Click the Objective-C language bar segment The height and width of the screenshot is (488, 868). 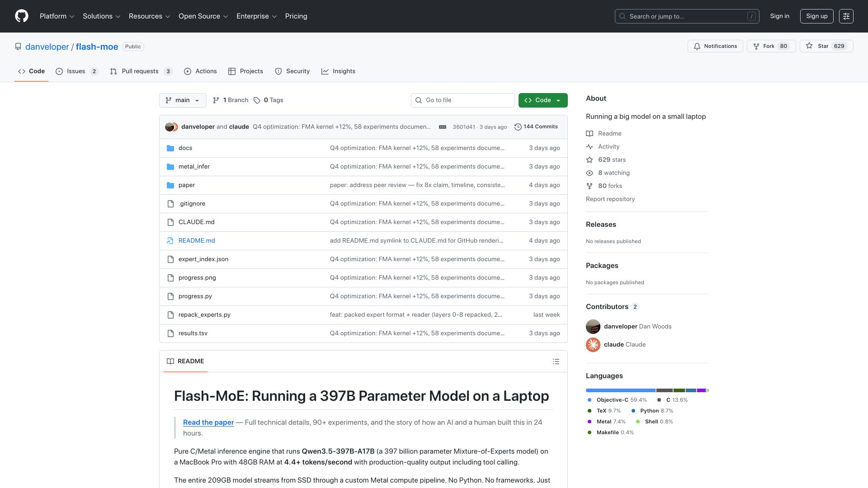[621, 390]
